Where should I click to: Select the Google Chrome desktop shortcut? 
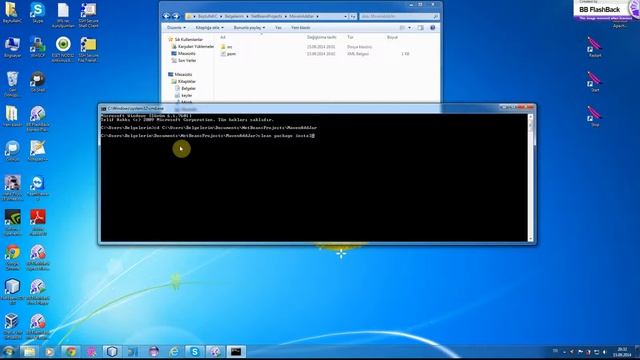(x=12, y=257)
